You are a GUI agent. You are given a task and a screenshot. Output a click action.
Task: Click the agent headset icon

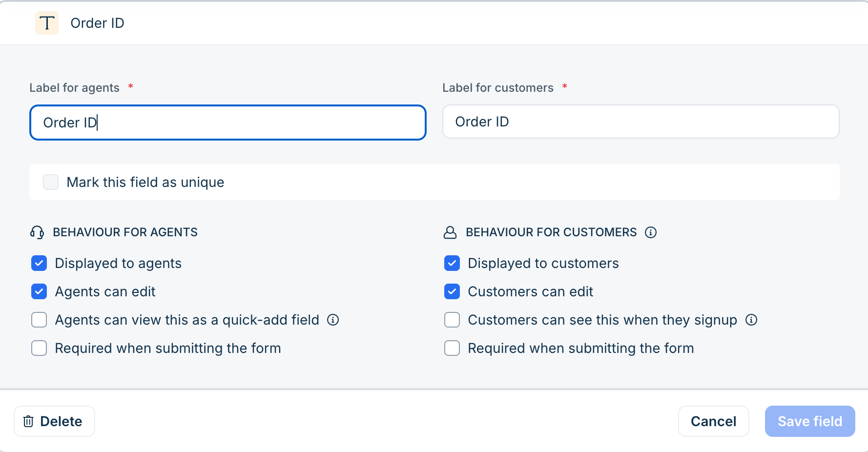[x=37, y=232]
